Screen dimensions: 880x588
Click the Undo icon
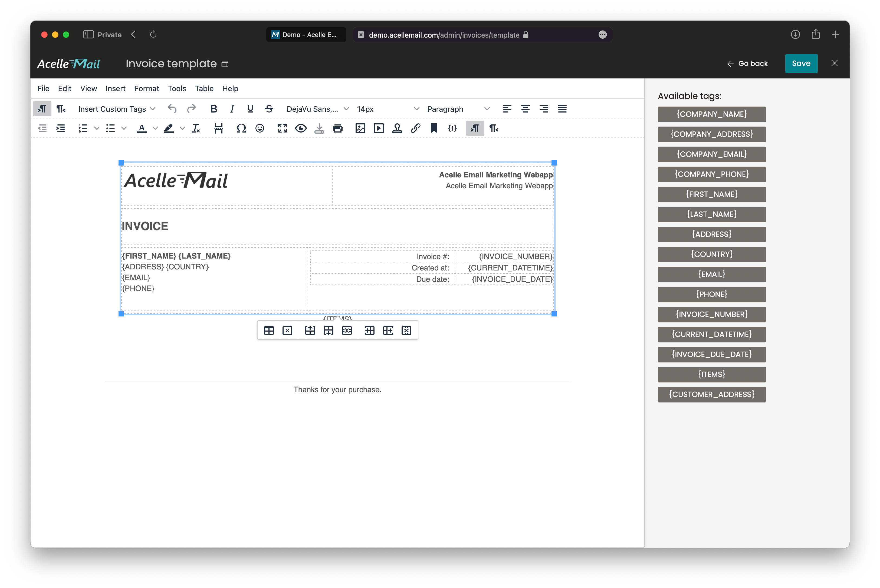pyautogui.click(x=172, y=108)
